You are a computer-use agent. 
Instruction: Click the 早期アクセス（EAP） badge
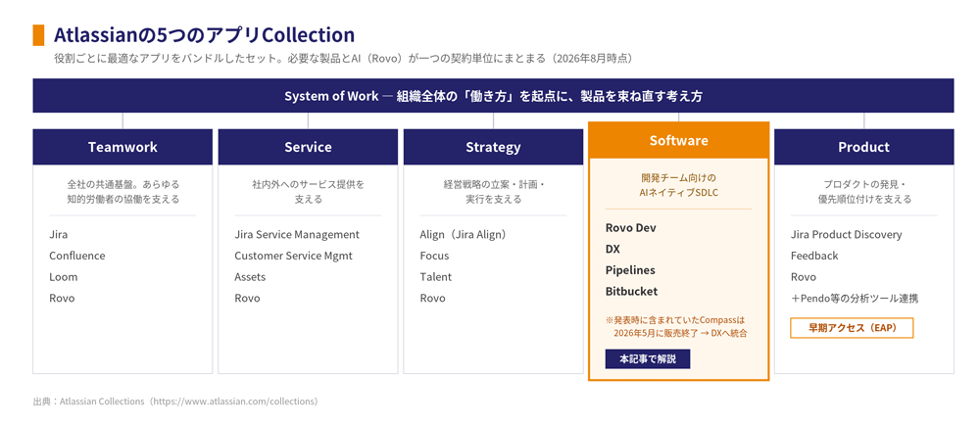pos(852,328)
